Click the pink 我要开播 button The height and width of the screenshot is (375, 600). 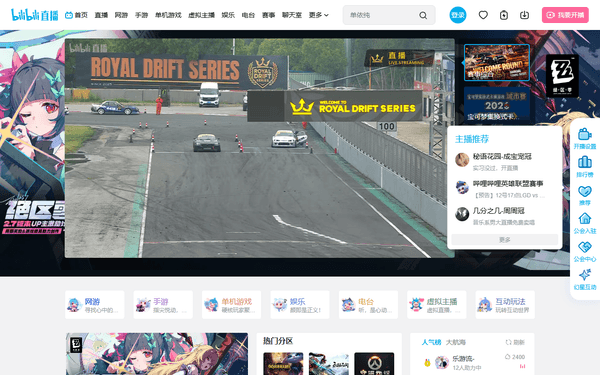[x=565, y=15]
